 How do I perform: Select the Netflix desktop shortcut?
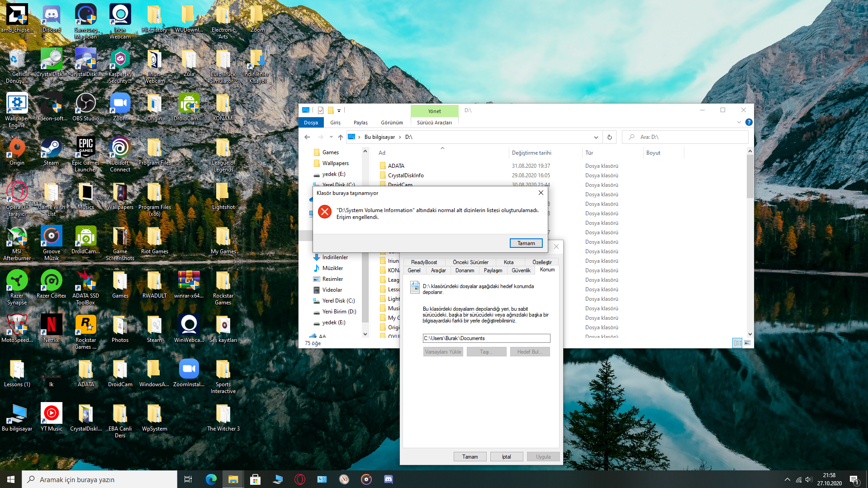tap(51, 328)
